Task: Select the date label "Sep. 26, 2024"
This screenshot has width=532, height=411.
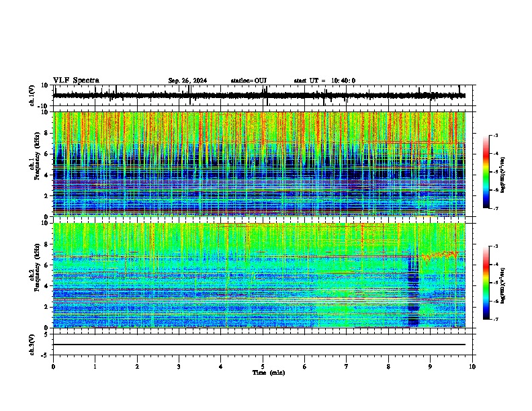Action: 187,81
